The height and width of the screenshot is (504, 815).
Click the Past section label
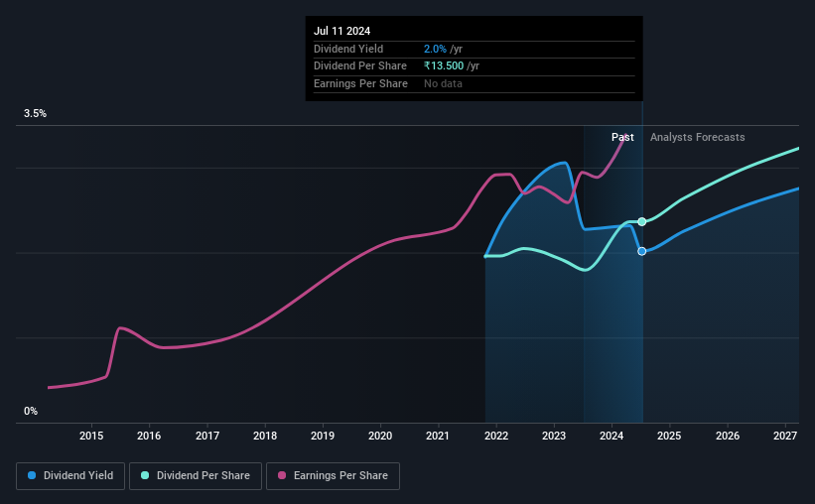pos(622,137)
